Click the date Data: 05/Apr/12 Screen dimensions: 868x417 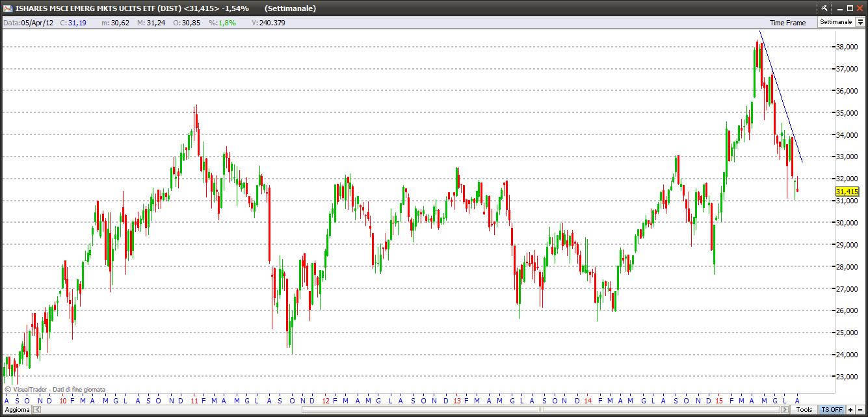point(28,23)
